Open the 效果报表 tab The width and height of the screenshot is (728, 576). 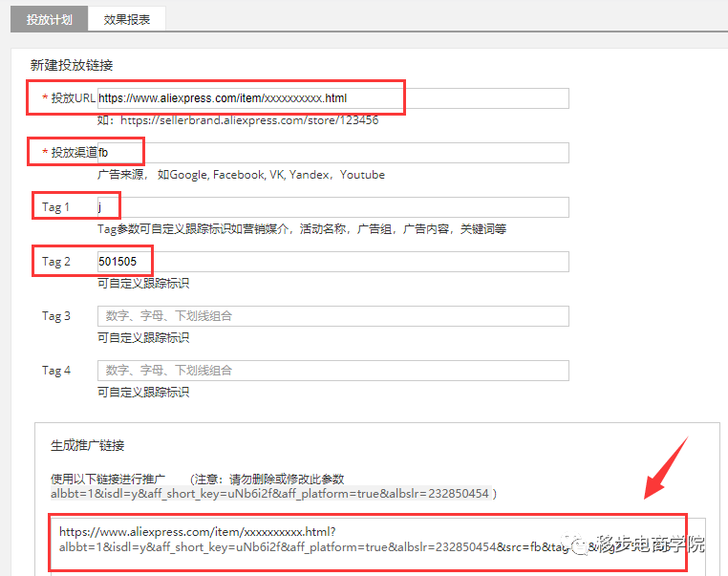(127, 19)
